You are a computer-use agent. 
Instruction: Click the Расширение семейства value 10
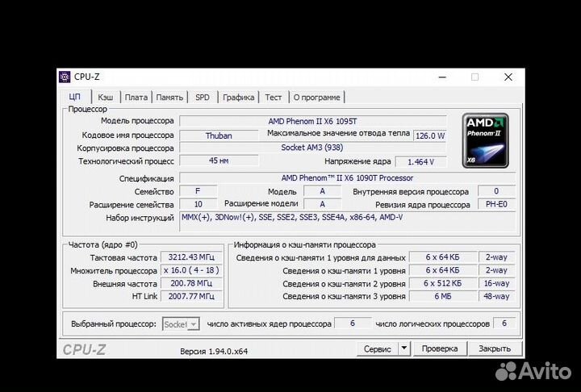(199, 204)
